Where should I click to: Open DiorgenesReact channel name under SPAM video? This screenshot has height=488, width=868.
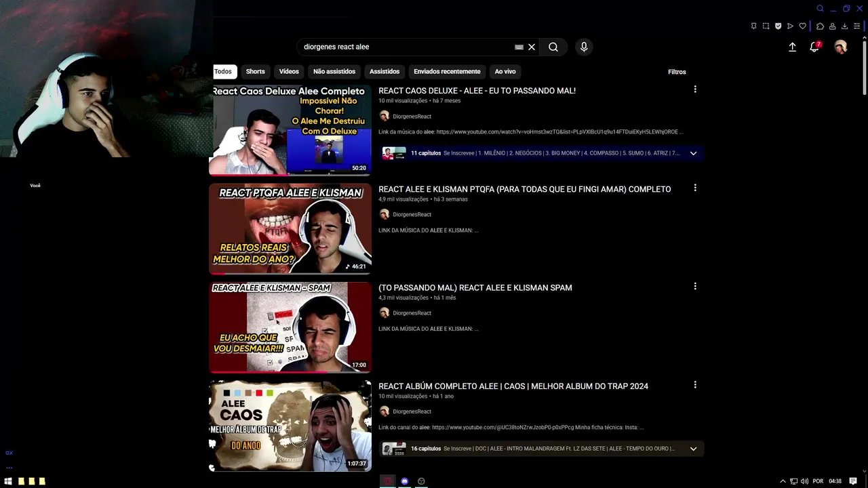pyautogui.click(x=412, y=313)
